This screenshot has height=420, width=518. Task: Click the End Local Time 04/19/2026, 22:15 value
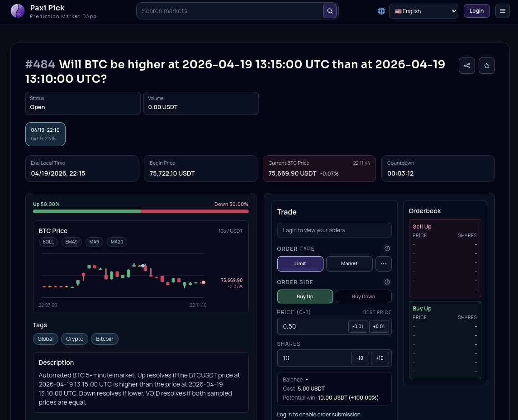58,173
